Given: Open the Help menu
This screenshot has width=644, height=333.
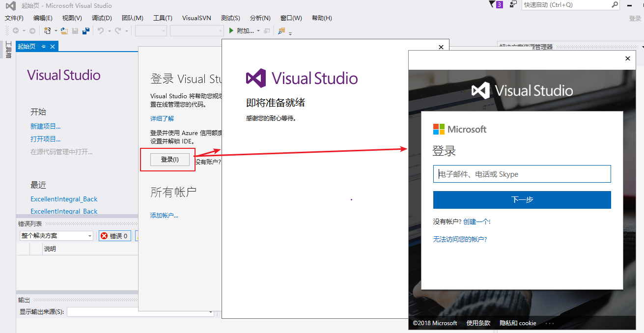Looking at the screenshot, I should [322, 18].
